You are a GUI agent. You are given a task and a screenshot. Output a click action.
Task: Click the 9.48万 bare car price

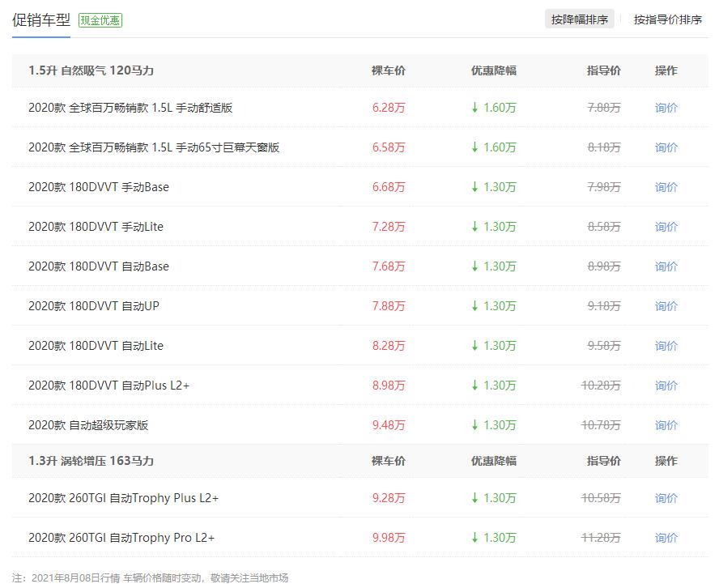pyautogui.click(x=389, y=425)
